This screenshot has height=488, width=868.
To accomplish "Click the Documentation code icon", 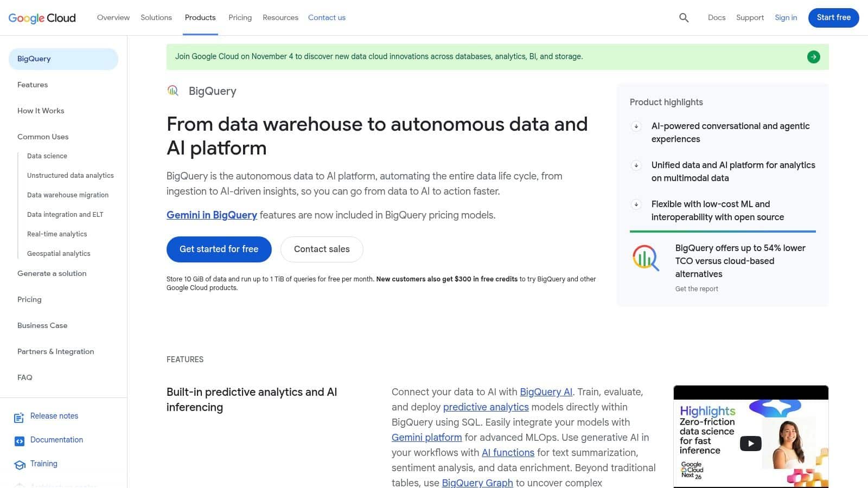I will click(19, 441).
